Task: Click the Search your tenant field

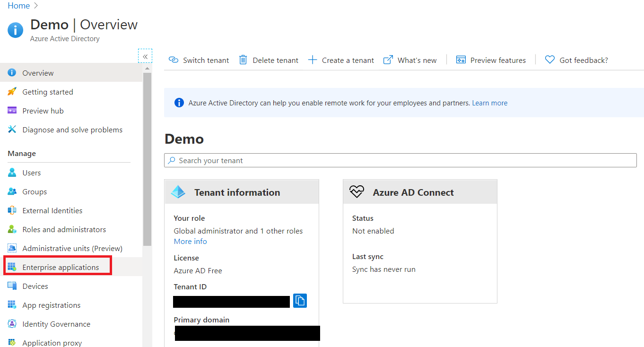Action: click(400, 160)
